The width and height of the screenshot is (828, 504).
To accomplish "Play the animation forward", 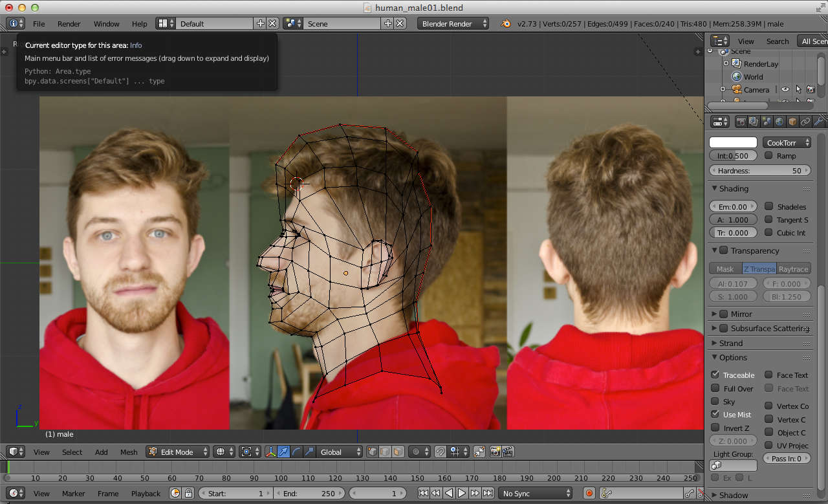I will [462, 493].
